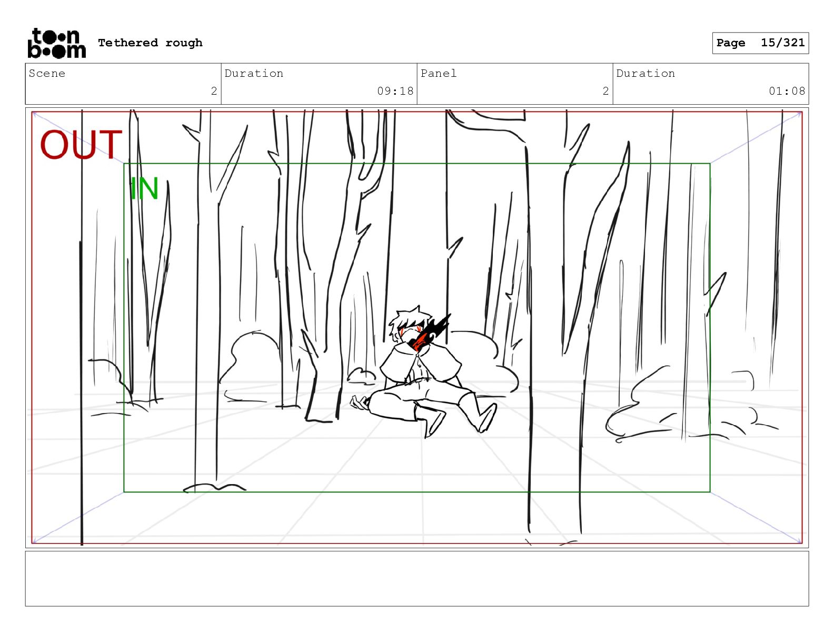Click the 'Panel' header label
This screenshot has height=644, width=834.
(439, 73)
